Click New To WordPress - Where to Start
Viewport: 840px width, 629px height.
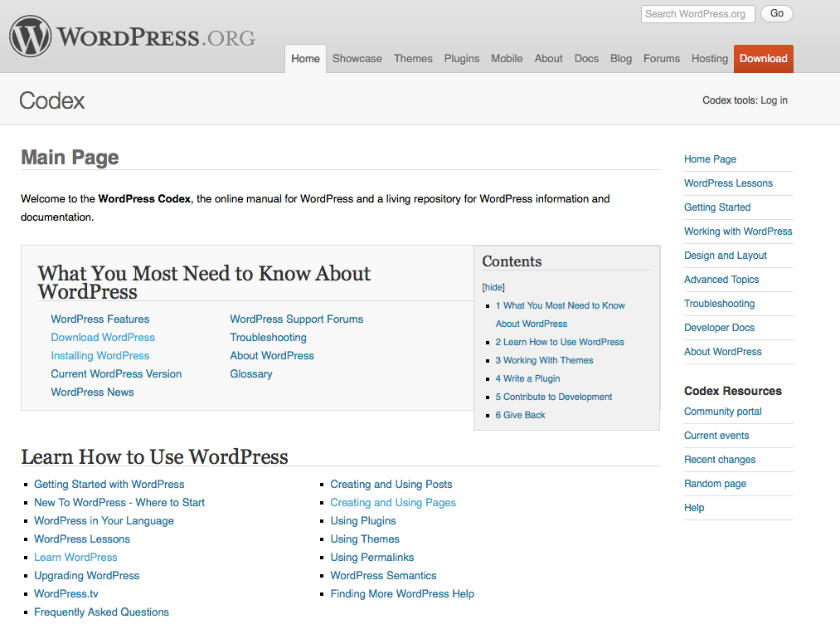pos(119,502)
